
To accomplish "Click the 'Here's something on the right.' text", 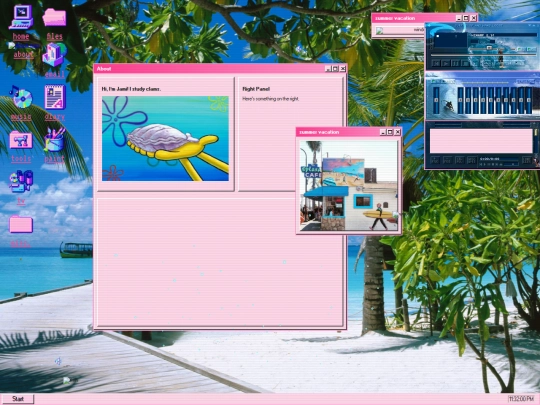I will [271, 99].
